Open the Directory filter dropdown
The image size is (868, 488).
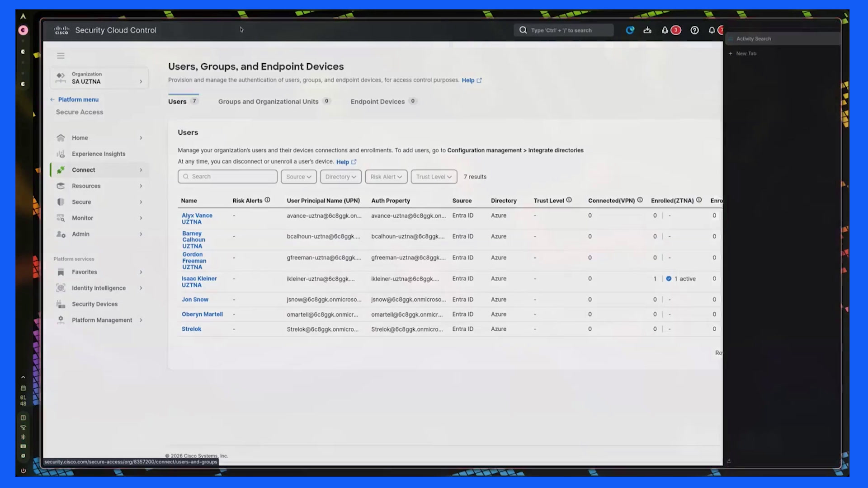pos(340,177)
